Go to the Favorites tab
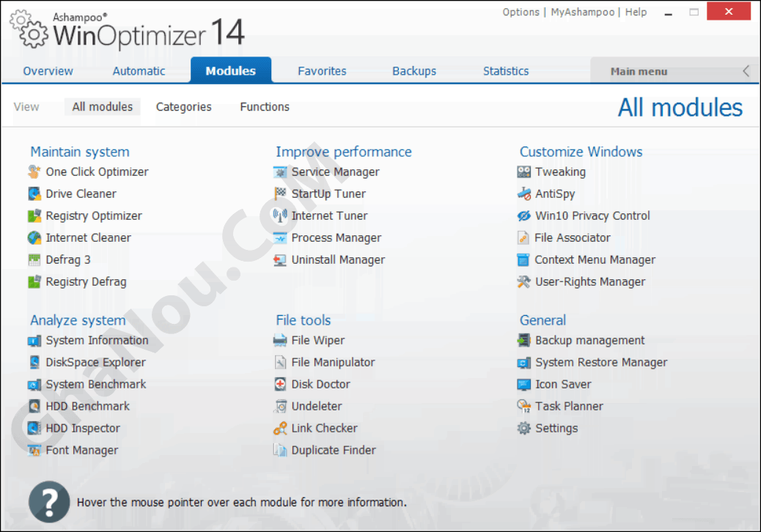761x532 pixels. tap(322, 71)
